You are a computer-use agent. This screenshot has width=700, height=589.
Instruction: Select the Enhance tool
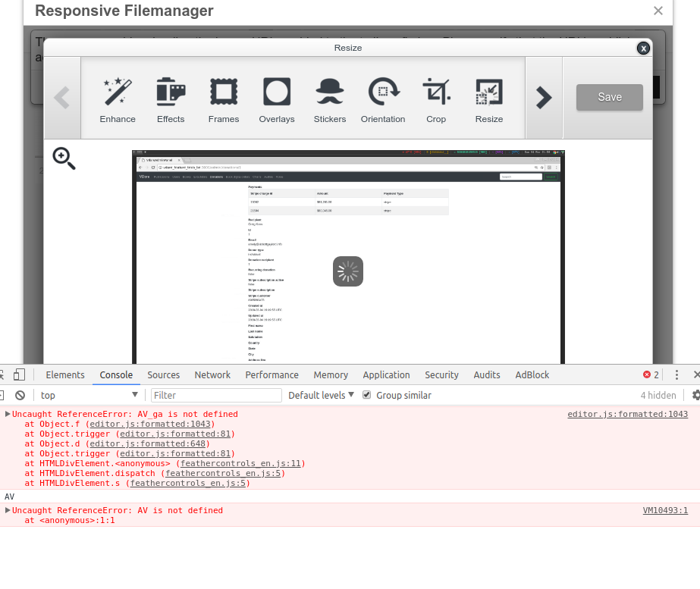[x=118, y=99]
